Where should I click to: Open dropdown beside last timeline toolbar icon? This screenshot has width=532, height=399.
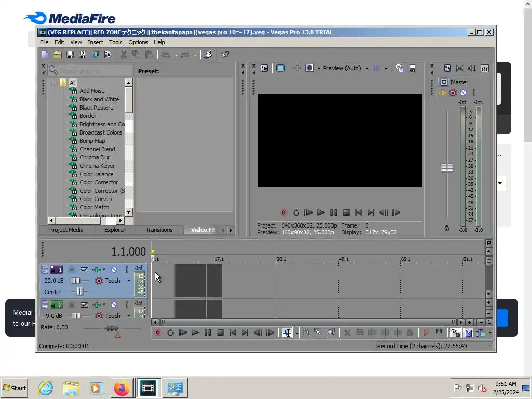click(x=490, y=333)
